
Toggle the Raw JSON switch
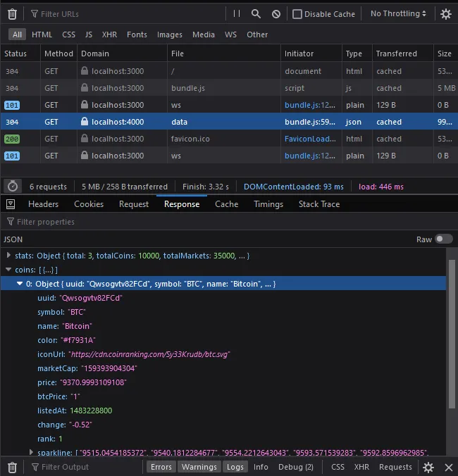coord(443,239)
